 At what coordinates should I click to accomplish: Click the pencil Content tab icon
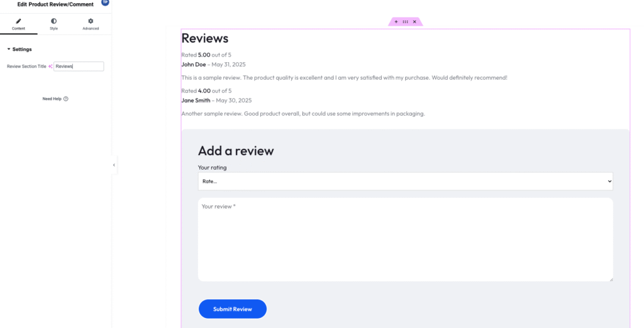point(18,21)
